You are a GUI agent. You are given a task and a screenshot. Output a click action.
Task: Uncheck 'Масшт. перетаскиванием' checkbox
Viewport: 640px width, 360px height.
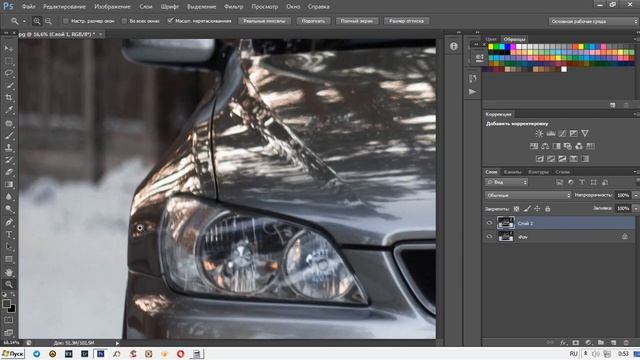(170, 20)
